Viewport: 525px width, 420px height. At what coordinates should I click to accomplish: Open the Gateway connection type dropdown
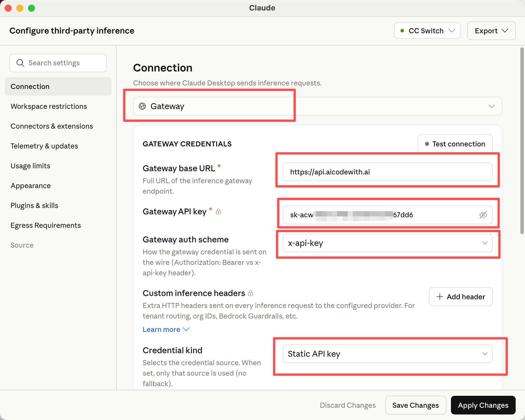point(317,106)
